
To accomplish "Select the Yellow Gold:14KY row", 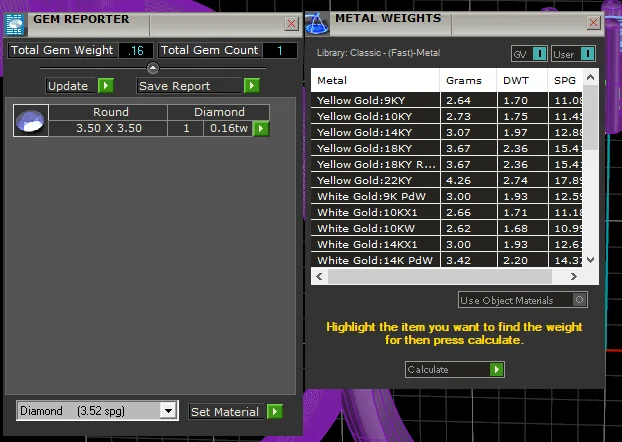I will [x=447, y=133].
